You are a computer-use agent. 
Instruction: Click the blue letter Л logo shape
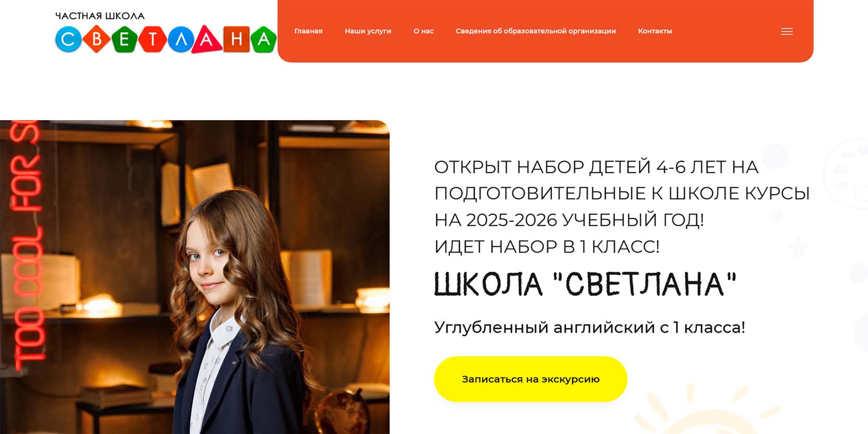pos(181,39)
